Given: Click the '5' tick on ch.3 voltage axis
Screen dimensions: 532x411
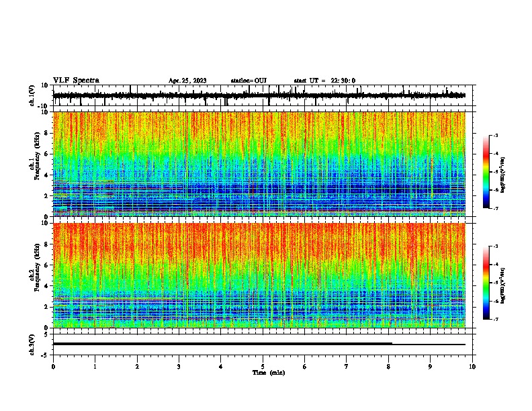Looking at the screenshot, I should click(46, 334).
